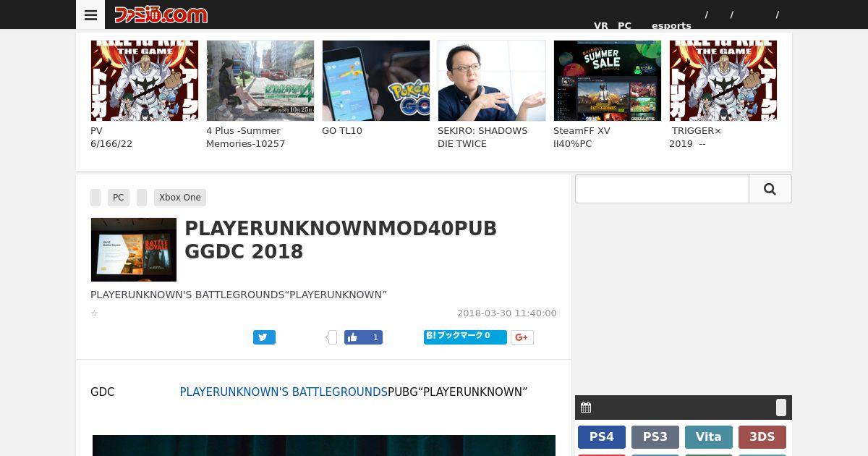868x456 pixels.
Task: Select the PS4 platform button
Action: 602,437
